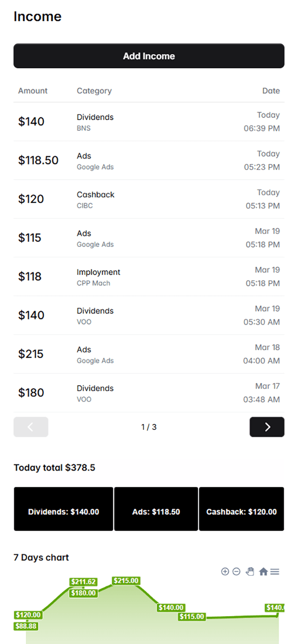Click the Date column header
298x644 pixels.
pos(271,91)
